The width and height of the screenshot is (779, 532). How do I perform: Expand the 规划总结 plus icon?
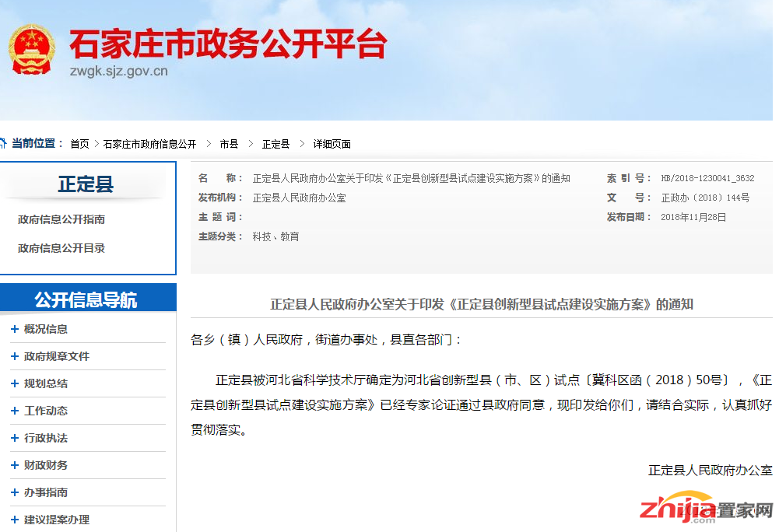coord(15,383)
